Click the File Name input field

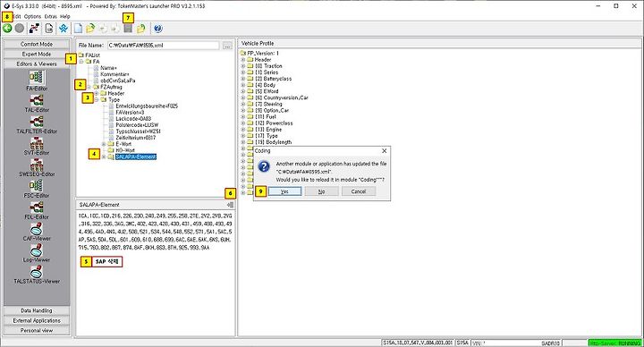[164, 46]
